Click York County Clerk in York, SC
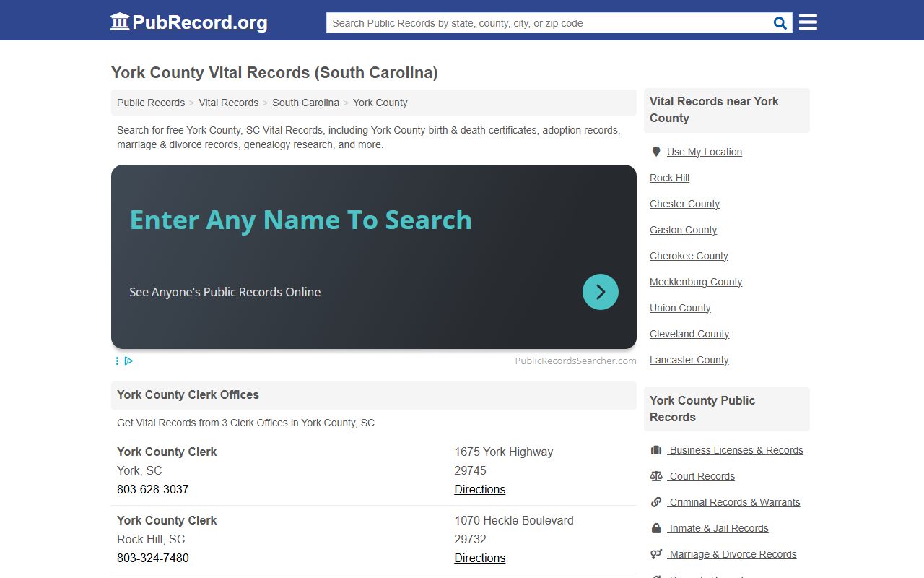The image size is (924, 578). click(x=167, y=452)
